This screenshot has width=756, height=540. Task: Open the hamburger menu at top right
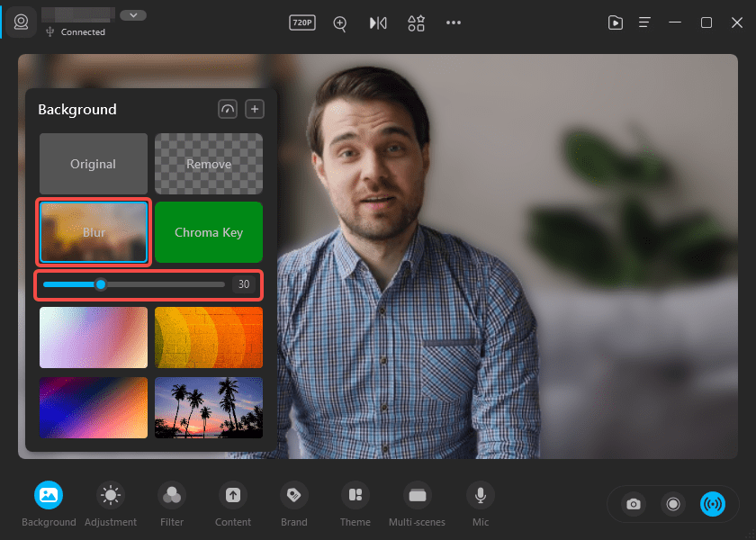tap(643, 22)
